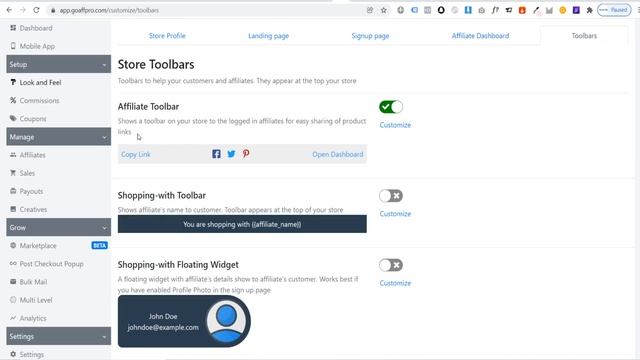Click Open Dashboard in toolbar preview
The width and height of the screenshot is (640, 360).
[x=338, y=154]
